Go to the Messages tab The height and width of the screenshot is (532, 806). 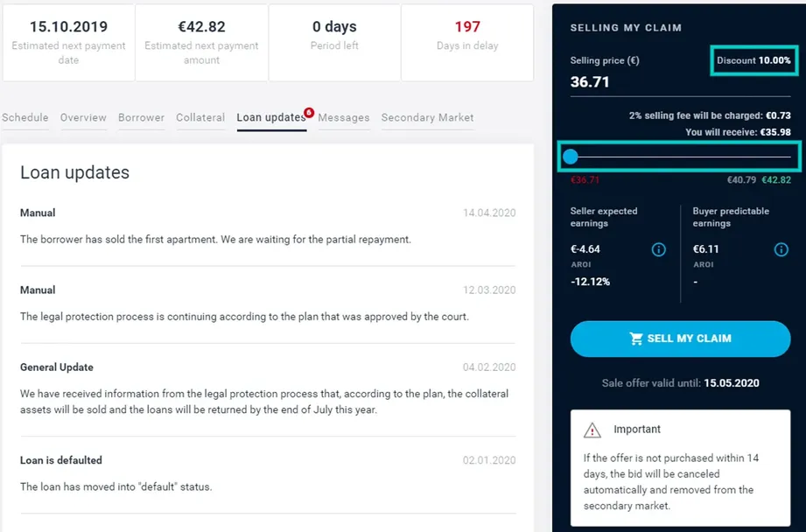coord(344,118)
